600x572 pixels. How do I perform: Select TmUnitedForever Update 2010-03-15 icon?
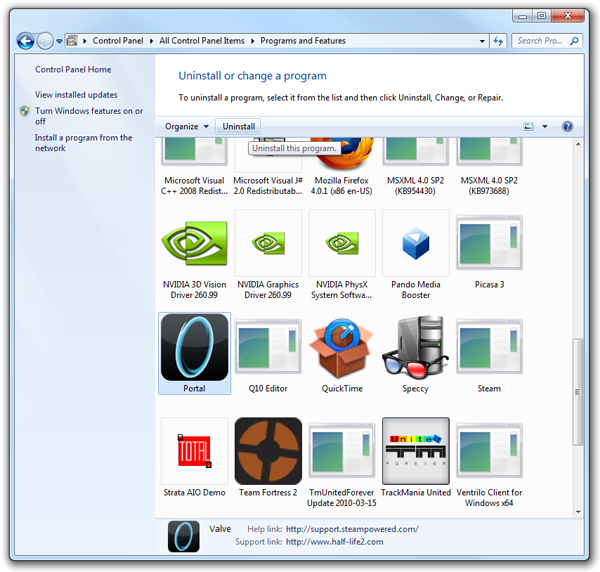(x=342, y=451)
